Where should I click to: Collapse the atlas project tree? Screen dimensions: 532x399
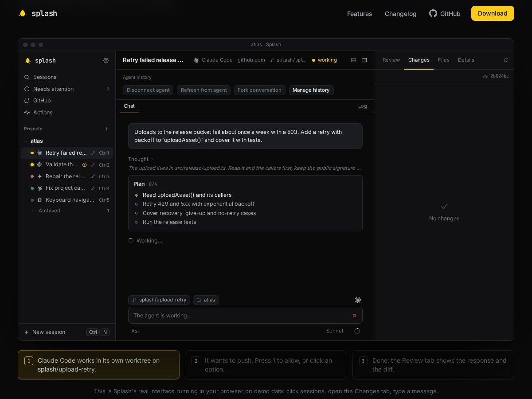click(26, 141)
